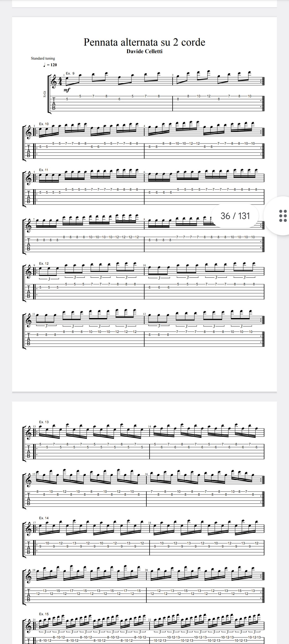The width and height of the screenshot is (289, 644).
Task: Tap the Ex. 13 exercise label
Action: coord(44,422)
